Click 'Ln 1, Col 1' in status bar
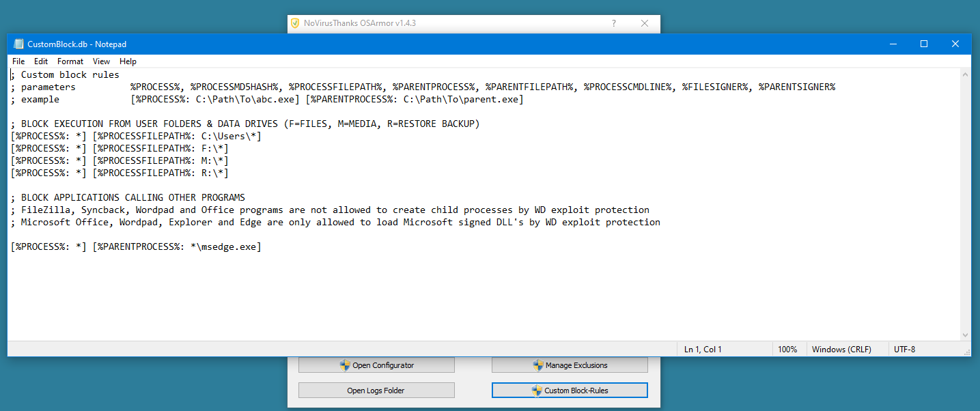The height and width of the screenshot is (411, 980). (x=703, y=349)
